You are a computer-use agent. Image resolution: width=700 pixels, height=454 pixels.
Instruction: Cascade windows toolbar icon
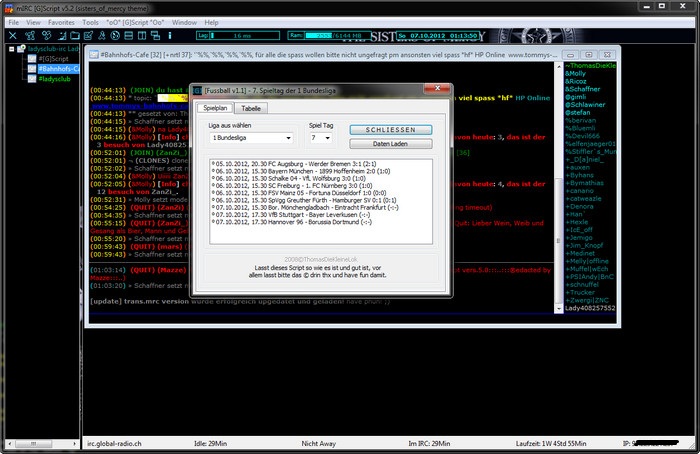tap(155, 35)
